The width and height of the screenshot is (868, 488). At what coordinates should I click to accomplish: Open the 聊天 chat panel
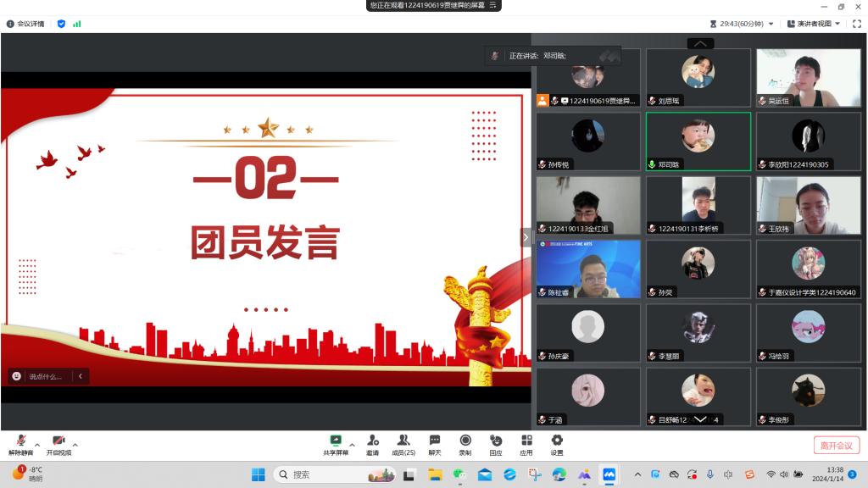435,444
